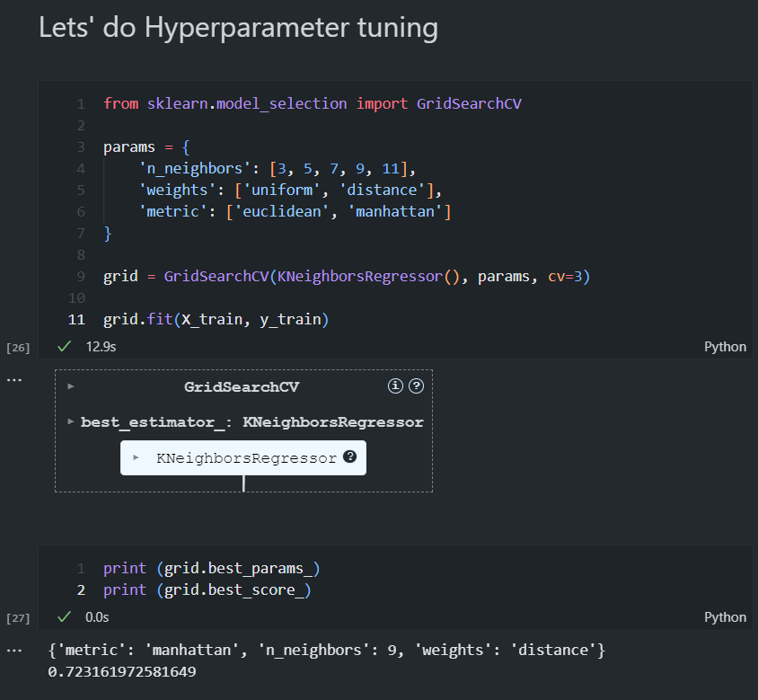Viewport: 758px width, 700px height.
Task: Click the execution count [27]
Action: pyautogui.click(x=18, y=618)
